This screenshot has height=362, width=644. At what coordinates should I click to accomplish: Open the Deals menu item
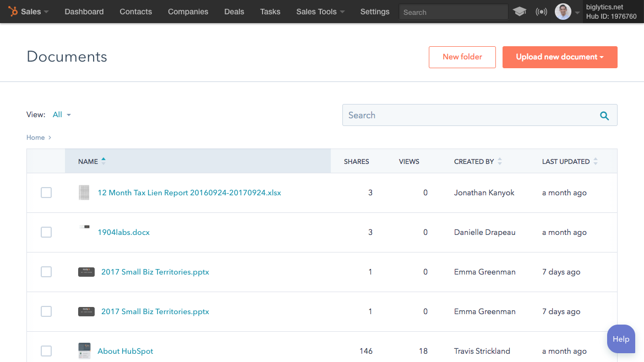(234, 11)
